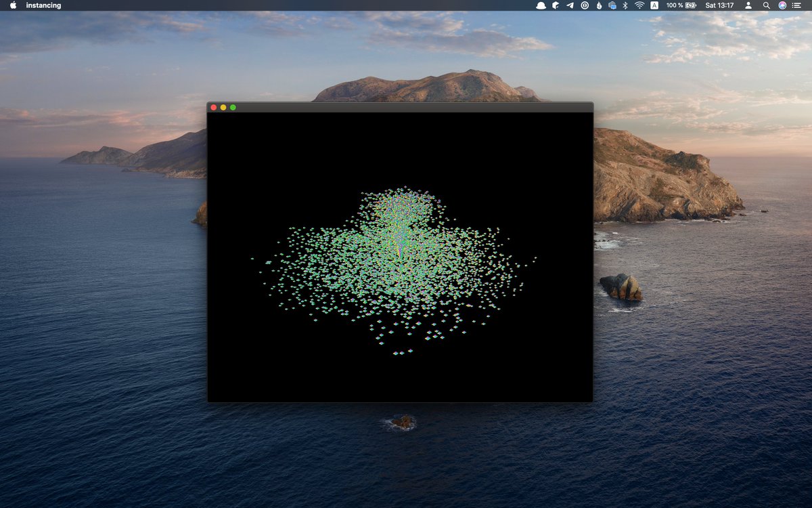Open the Wi-Fi status menu

(x=639, y=5)
